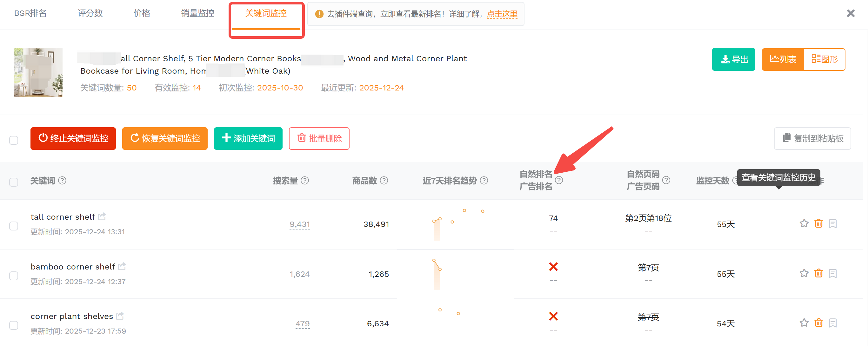Image resolution: width=868 pixels, height=346 pixels.
Task: Click help icon next to 搜索量 header
Action: (304, 181)
